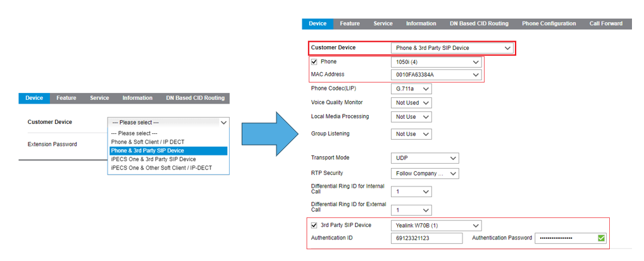Open the Group Listening dropdown

click(x=411, y=134)
